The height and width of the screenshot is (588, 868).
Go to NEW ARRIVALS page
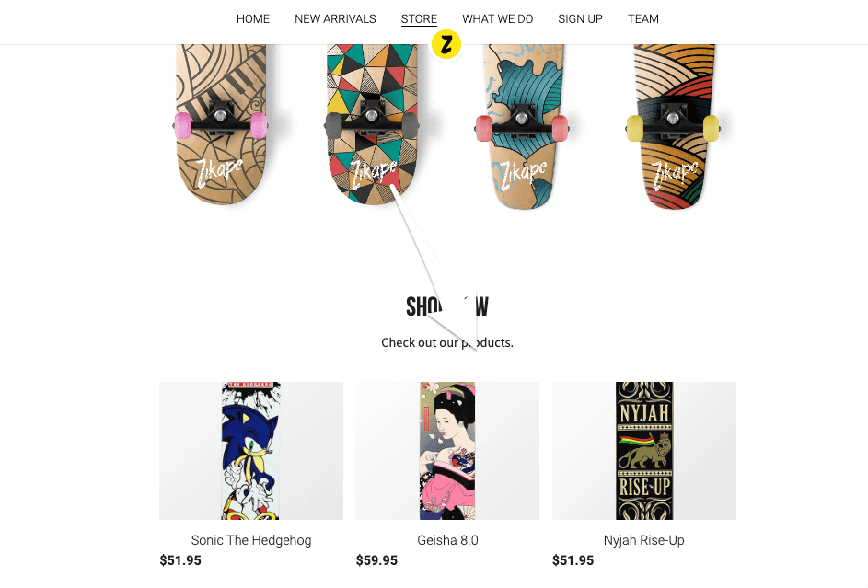click(335, 18)
